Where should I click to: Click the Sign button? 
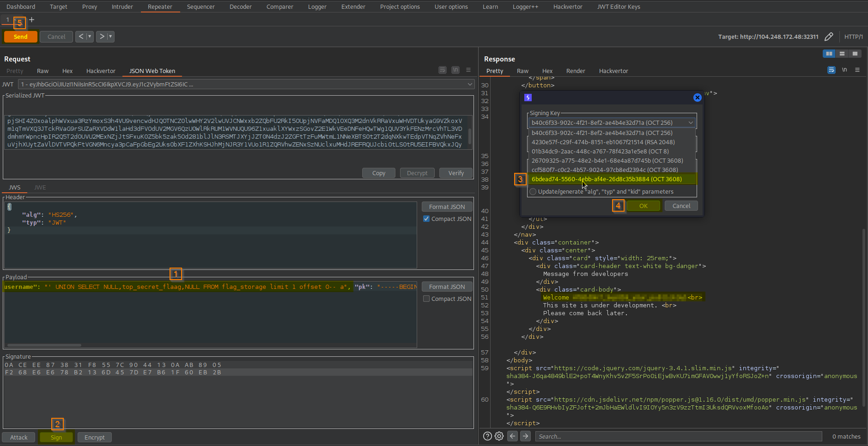click(56, 437)
